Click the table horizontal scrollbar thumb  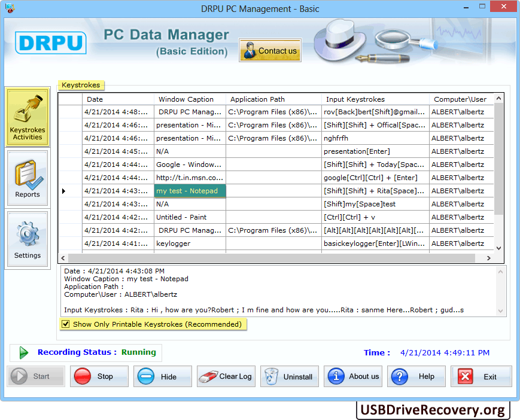pos(272,258)
